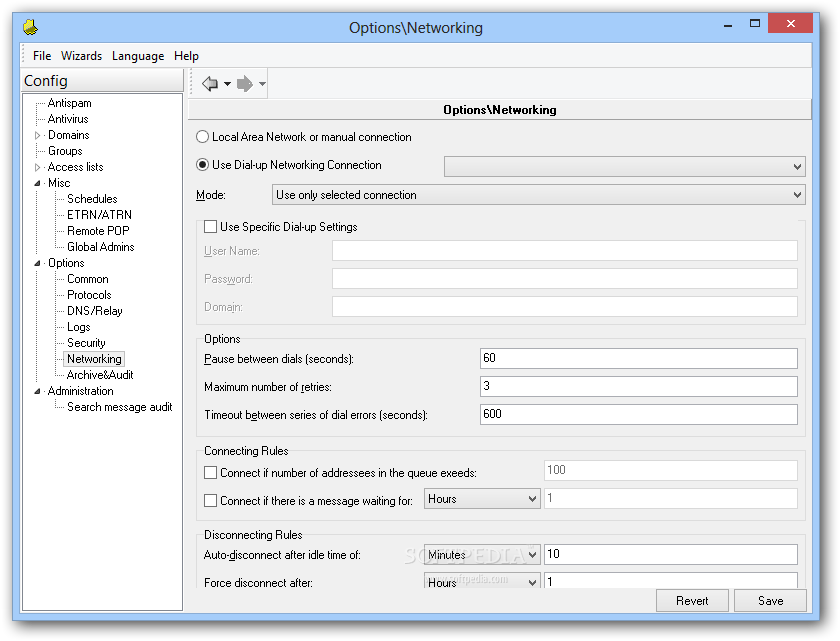Image resolution: width=840 pixels, height=641 pixels.
Task: Open the File menu
Action: pos(42,56)
